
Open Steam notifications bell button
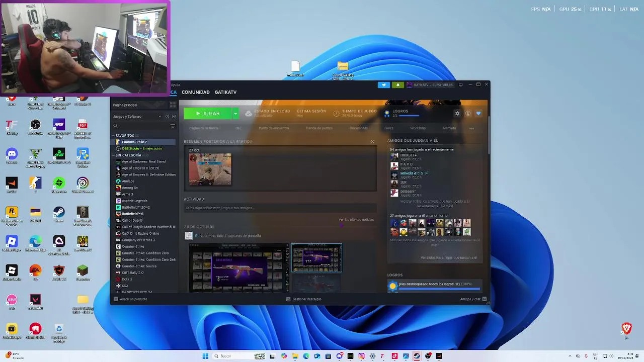click(397, 85)
